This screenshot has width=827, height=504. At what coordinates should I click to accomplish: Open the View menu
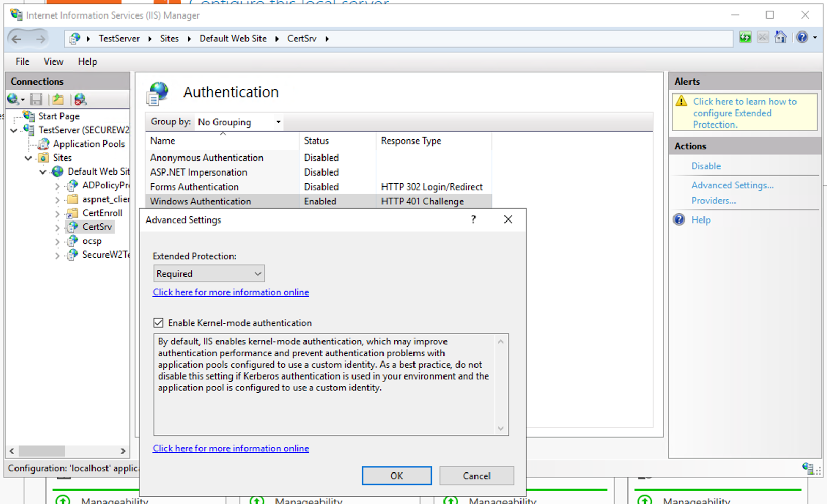coord(53,61)
